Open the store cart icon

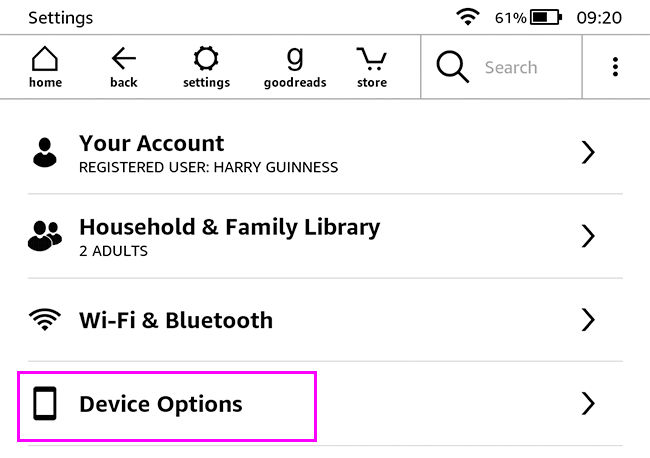tap(372, 67)
